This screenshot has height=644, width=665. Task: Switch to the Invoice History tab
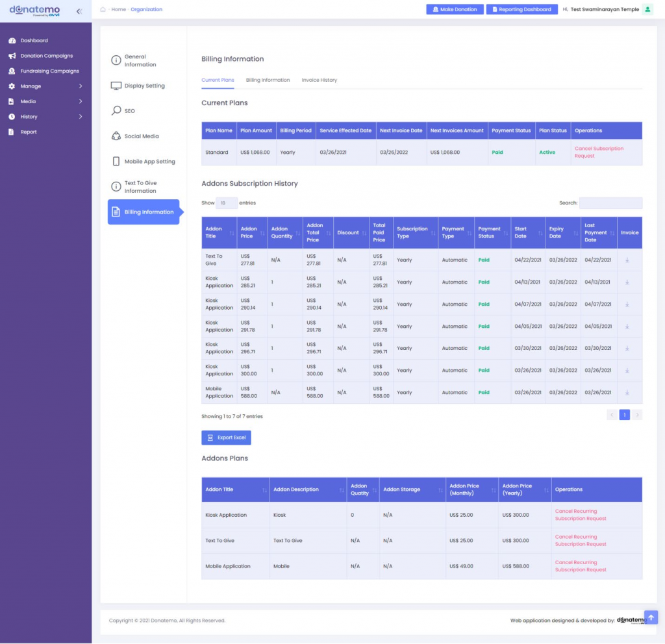click(x=318, y=80)
